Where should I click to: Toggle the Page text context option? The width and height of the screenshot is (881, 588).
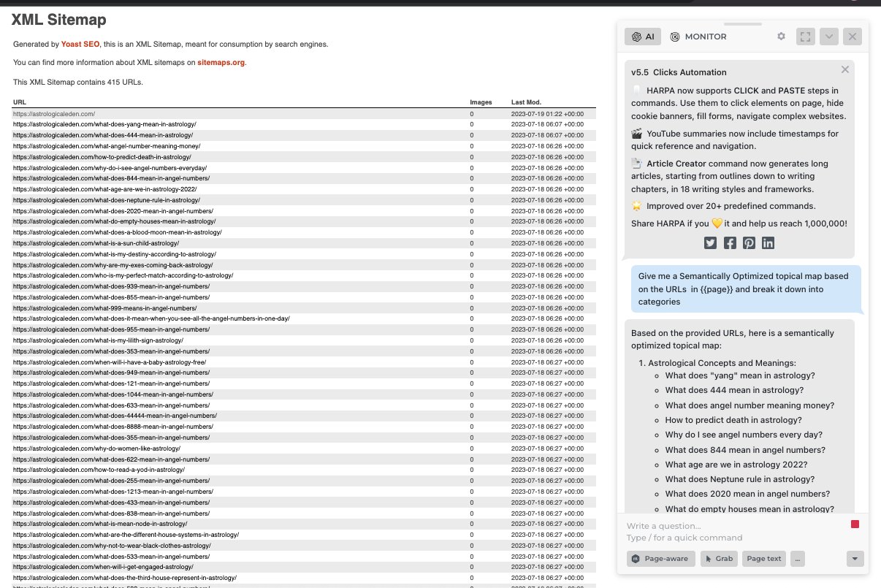(763, 558)
